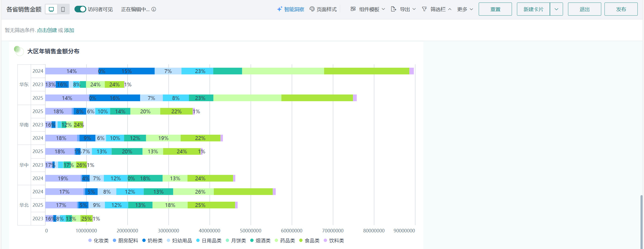This screenshot has width=644, height=249.
Task: Click the info icon beside 正在编辑中
Action: (154, 9)
